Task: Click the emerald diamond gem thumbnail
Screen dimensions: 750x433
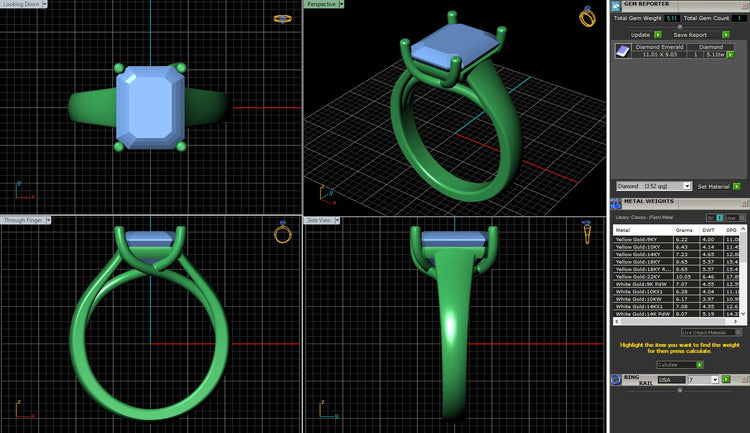Action: pyautogui.click(x=622, y=52)
